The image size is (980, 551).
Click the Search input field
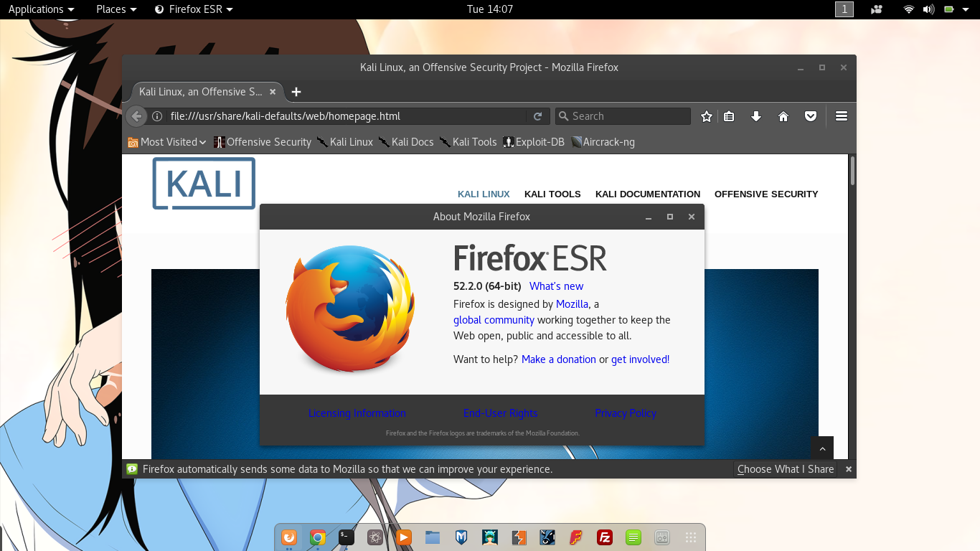point(623,116)
